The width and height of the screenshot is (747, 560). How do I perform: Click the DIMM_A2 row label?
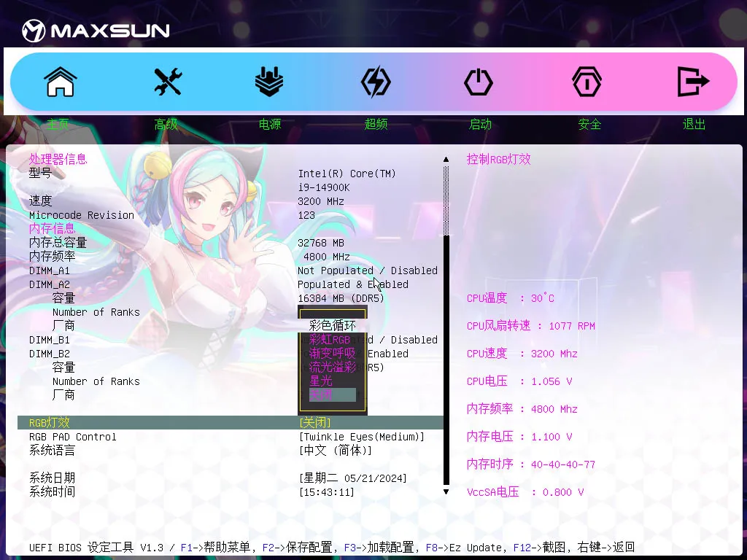[x=49, y=284]
